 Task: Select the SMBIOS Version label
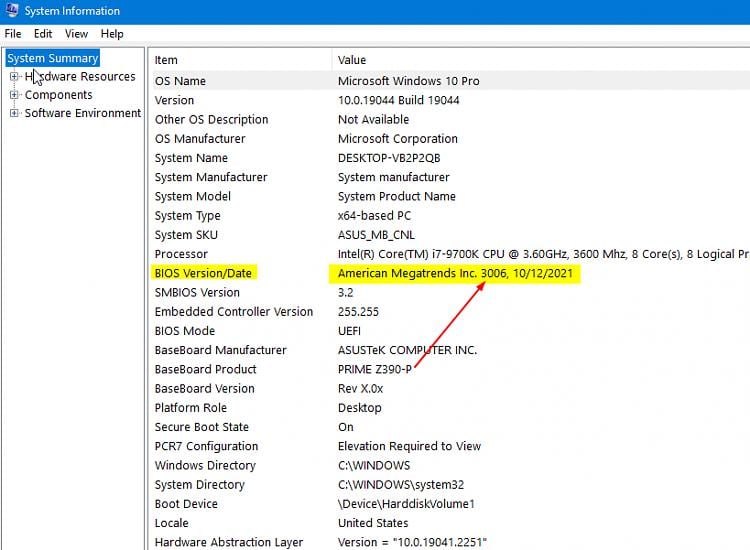197,292
